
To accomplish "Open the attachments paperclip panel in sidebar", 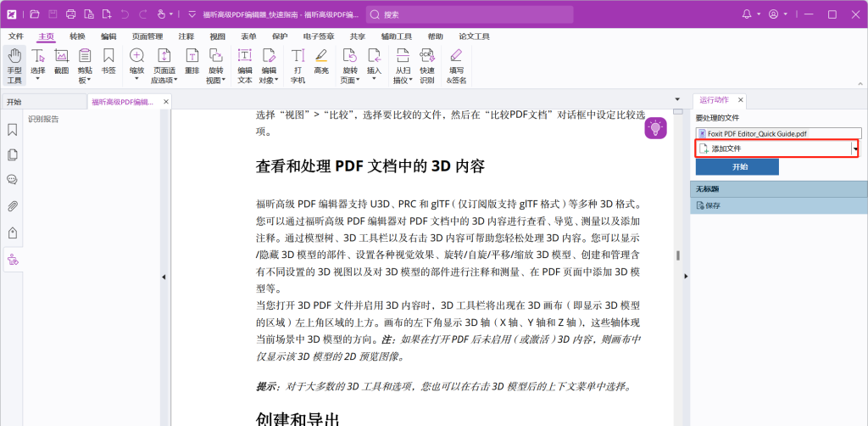I will tap(13, 206).
